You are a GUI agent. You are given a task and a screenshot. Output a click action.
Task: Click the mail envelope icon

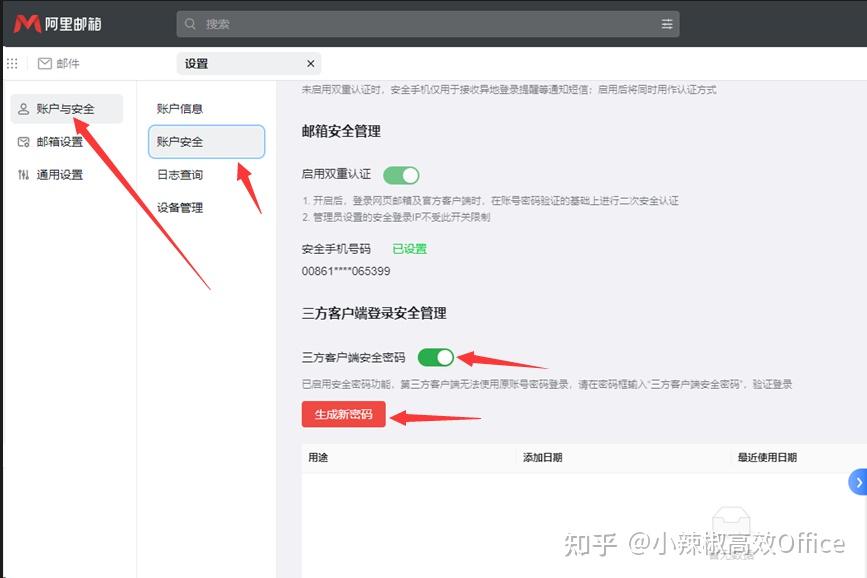[x=45, y=64]
